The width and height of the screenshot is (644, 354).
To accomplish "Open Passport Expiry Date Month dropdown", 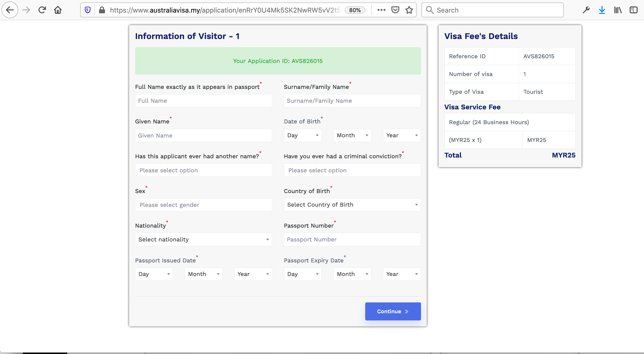I will pos(352,274).
